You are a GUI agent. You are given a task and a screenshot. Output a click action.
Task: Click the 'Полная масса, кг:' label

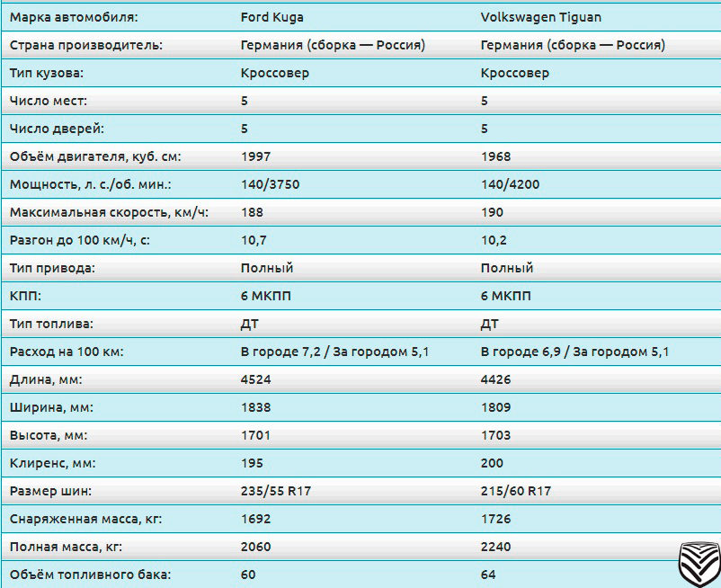[67, 547]
